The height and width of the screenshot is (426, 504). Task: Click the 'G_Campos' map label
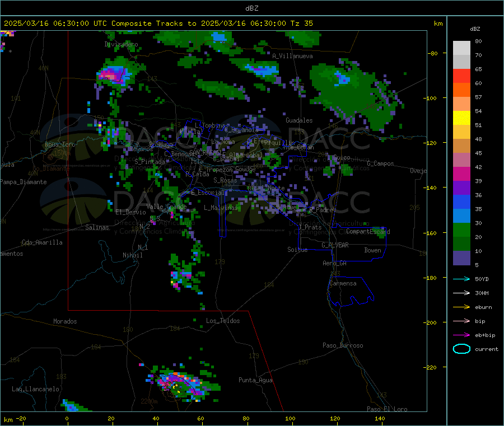[380, 163]
